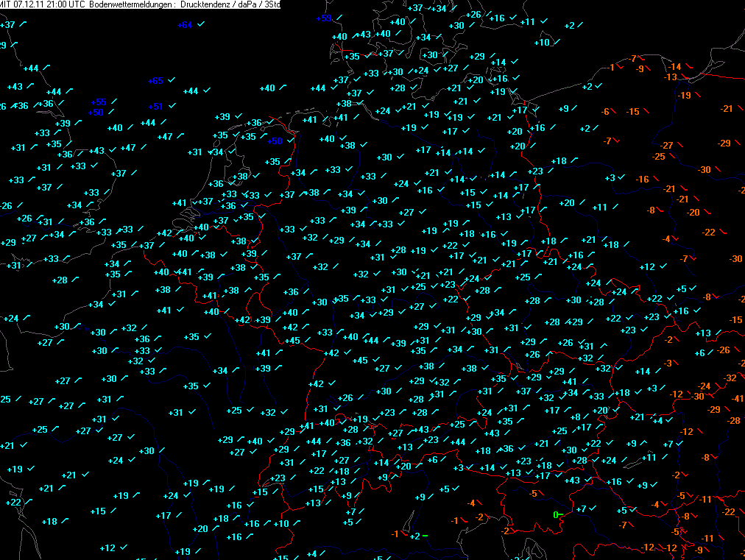Click the blue +64 pressure value

185,25
